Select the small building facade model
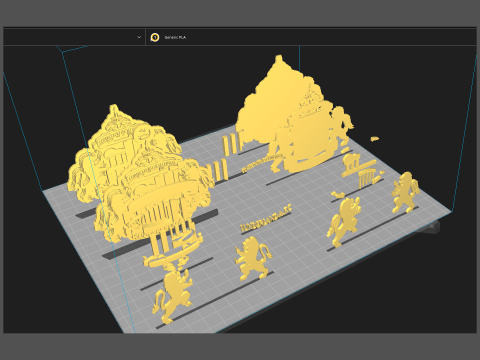Viewport: 480px width, 360px height. point(355,164)
